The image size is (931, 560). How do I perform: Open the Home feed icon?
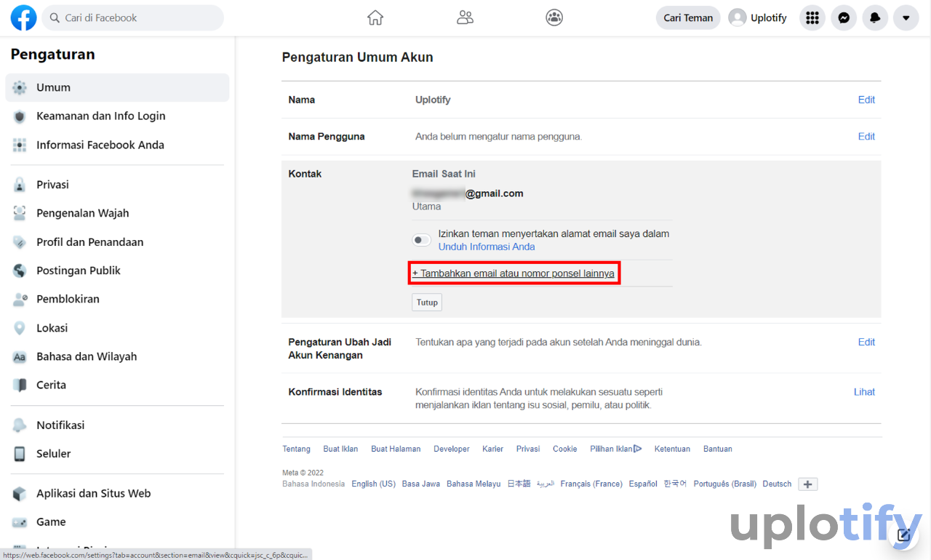point(375,17)
